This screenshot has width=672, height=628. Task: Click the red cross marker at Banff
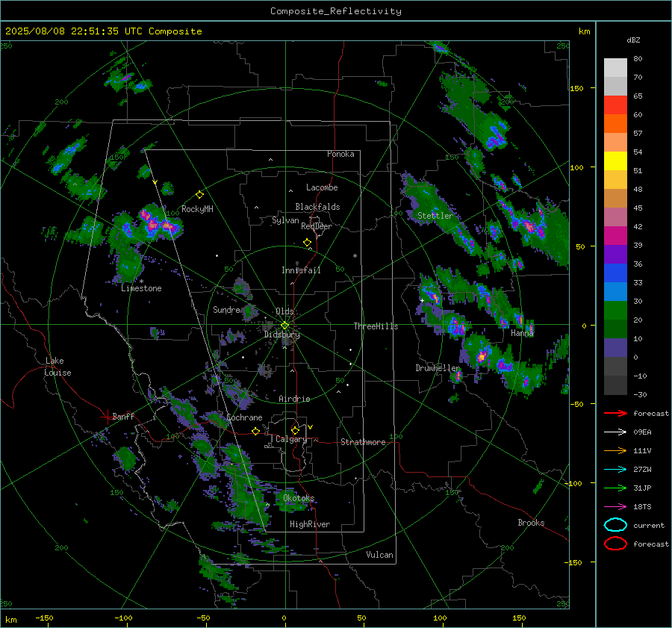106,417
